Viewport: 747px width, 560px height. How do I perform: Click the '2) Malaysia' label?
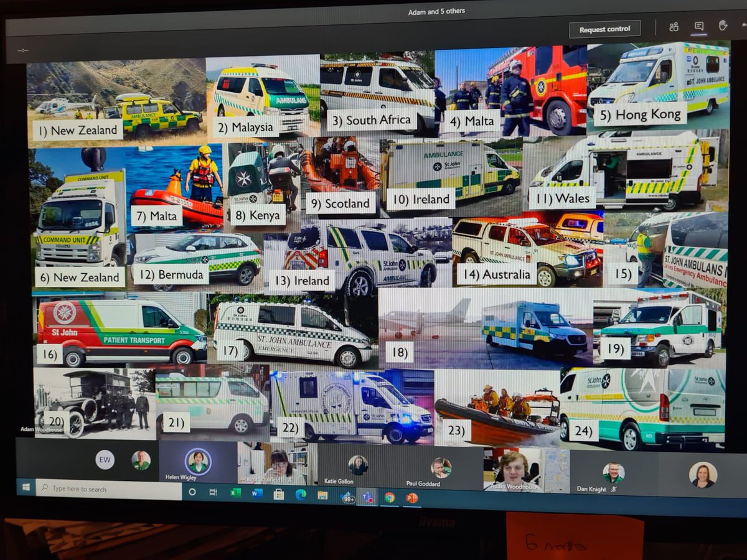246,128
